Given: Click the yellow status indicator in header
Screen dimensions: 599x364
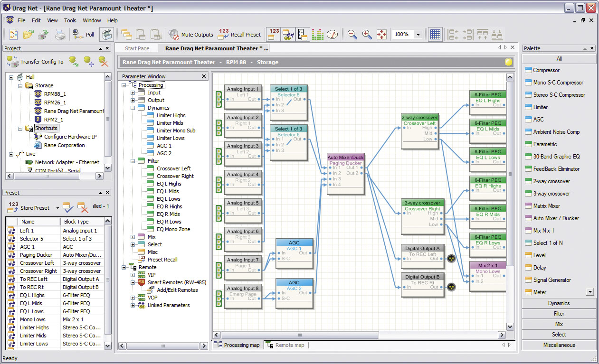Looking at the screenshot, I should (509, 62).
